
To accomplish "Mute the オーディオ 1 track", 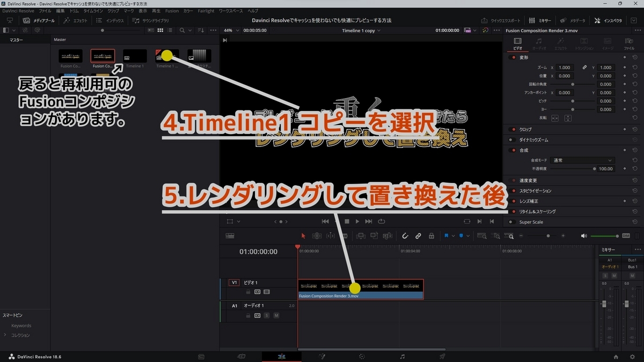I will [277, 315].
